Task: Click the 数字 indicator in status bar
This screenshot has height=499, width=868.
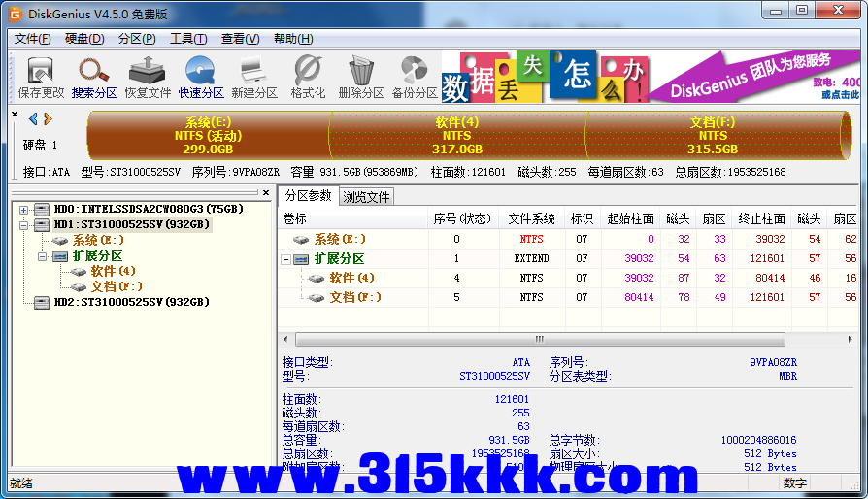Action: tap(795, 483)
